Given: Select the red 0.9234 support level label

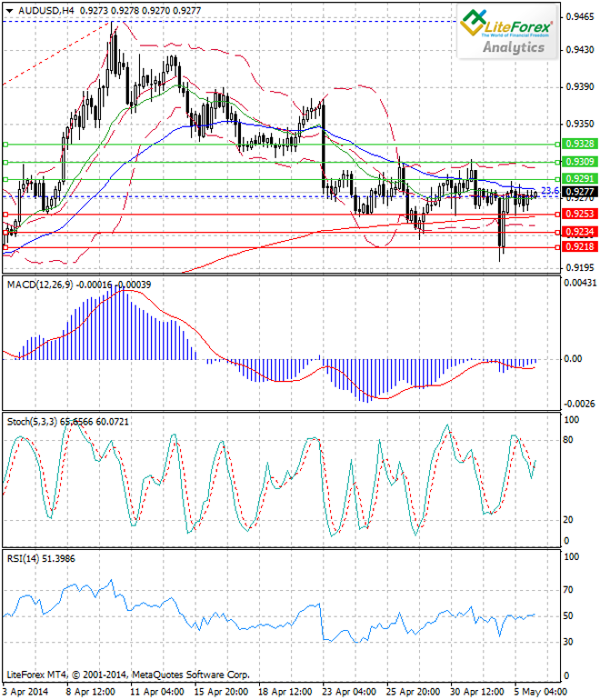Looking at the screenshot, I should click(x=580, y=232).
